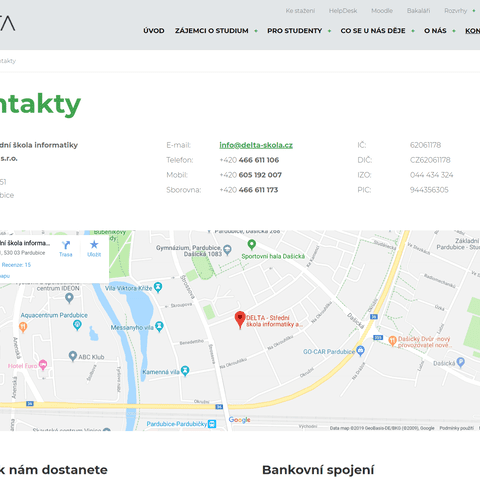Select the Hotel Euro pink marker
This screenshot has height=480, width=480.
pyautogui.click(x=43, y=365)
